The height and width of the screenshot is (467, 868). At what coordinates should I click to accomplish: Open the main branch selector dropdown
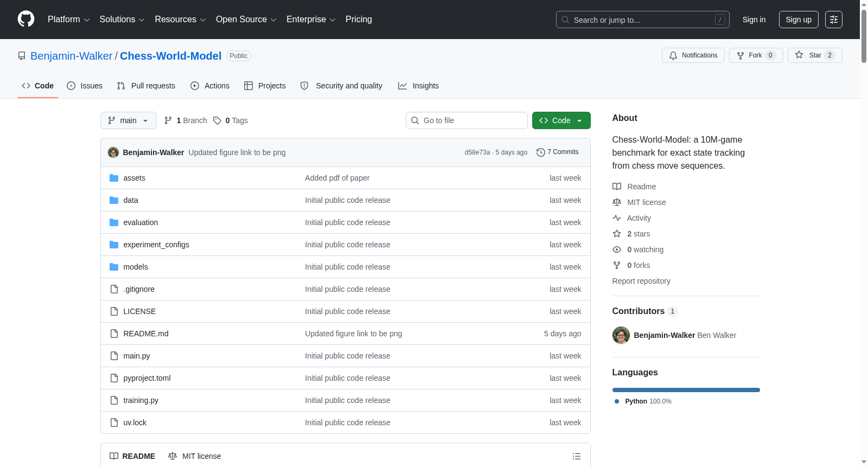[x=129, y=120]
